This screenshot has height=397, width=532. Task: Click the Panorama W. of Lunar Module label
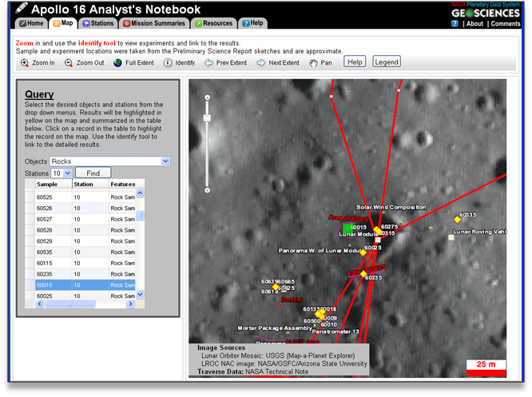pos(320,250)
